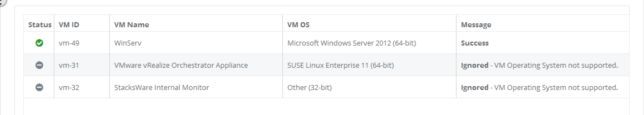Click StacksWare Internal Monitor name
644x115 pixels.
click(x=161, y=87)
